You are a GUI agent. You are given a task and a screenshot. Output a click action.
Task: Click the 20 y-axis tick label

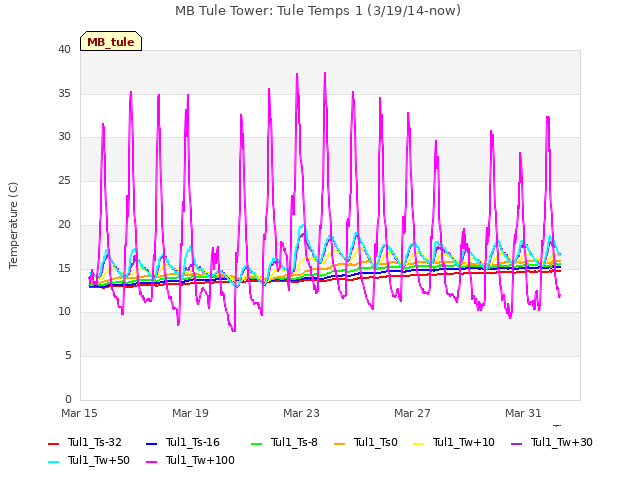64,224
